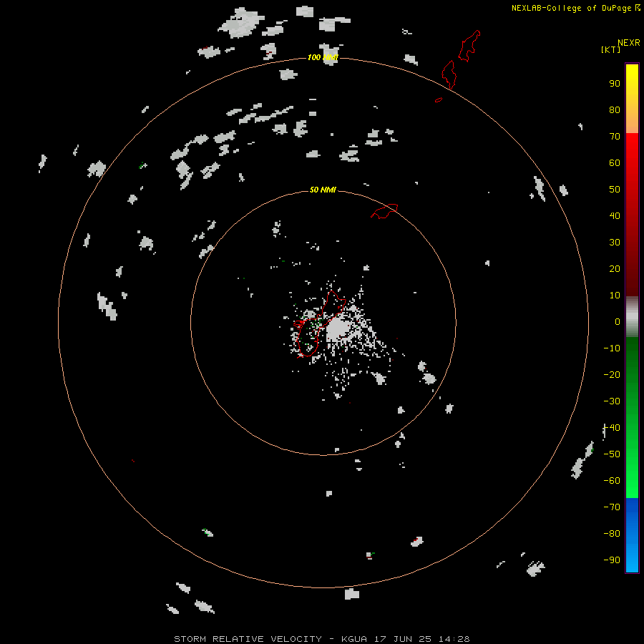Image resolution: width=644 pixels, height=644 pixels.
Task: Click the -30 value on the velocity scale
Action: (612, 401)
